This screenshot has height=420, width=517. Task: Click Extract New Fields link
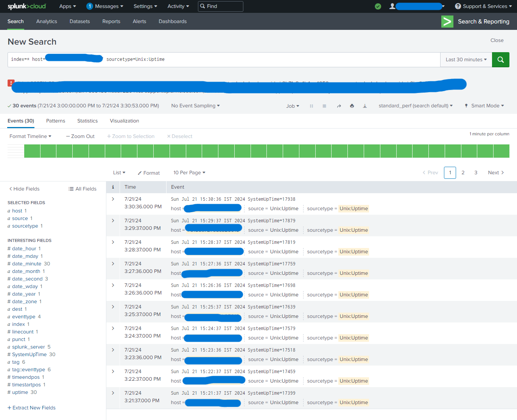[x=31, y=408]
